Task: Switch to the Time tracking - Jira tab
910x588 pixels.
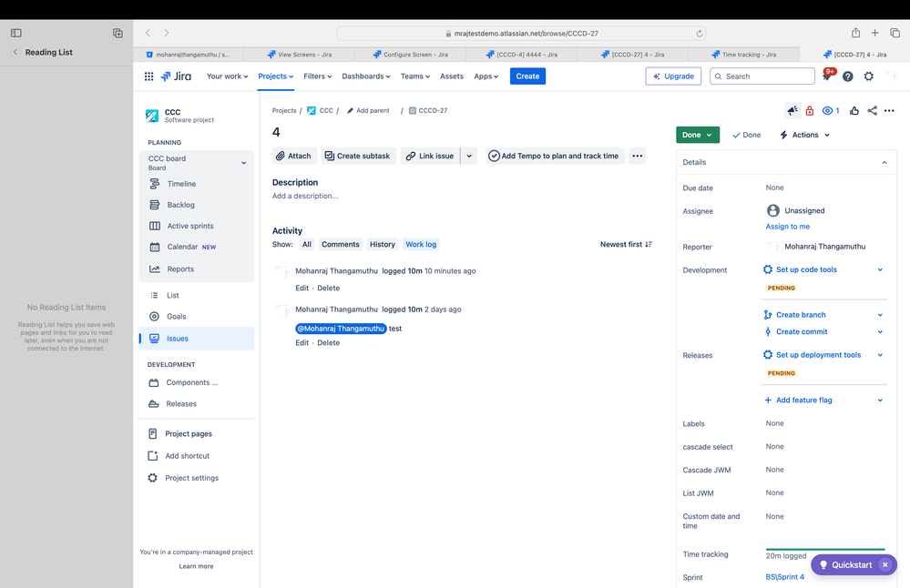Action: pyautogui.click(x=743, y=55)
